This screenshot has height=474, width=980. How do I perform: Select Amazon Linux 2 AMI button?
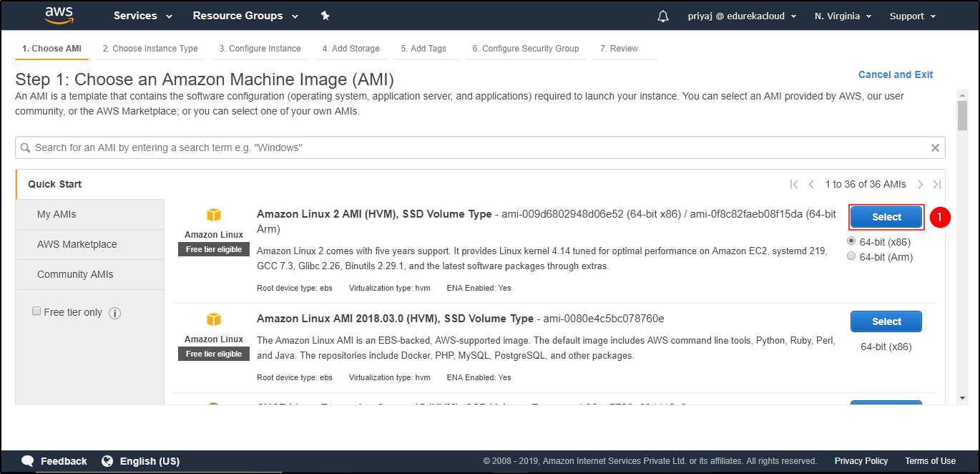click(886, 217)
